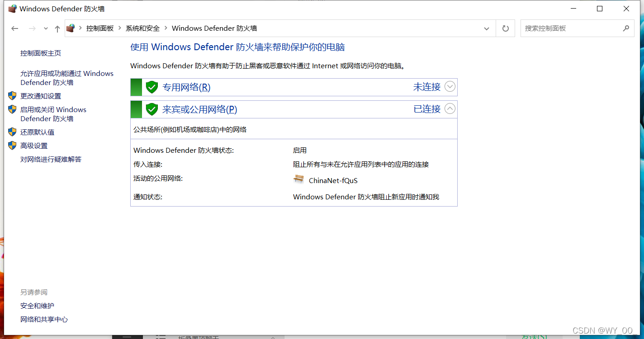Click the ChinaNet-fQuS network name
The image size is (644, 339).
point(333,180)
